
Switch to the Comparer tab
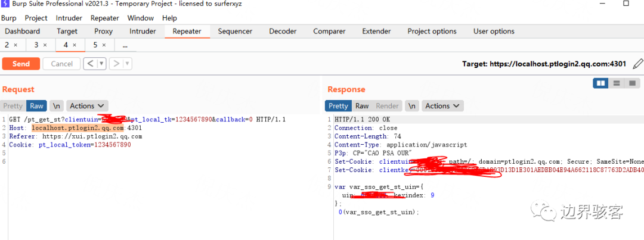[329, 31]
